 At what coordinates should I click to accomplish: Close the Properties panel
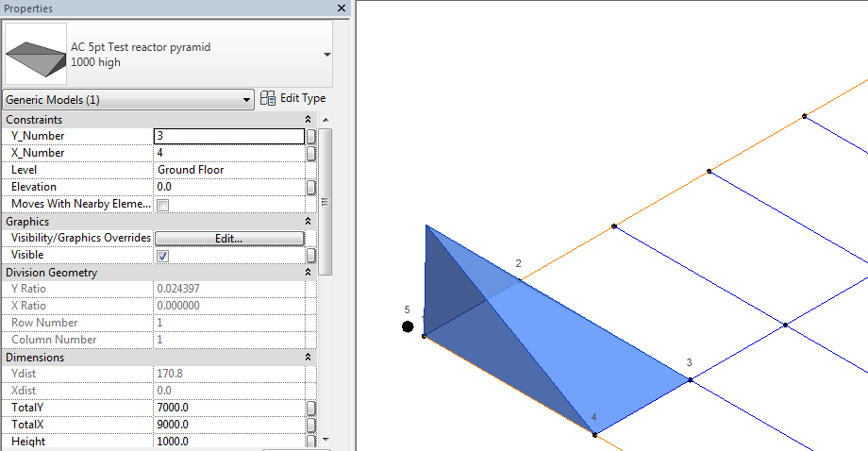(x=342, y=8)
